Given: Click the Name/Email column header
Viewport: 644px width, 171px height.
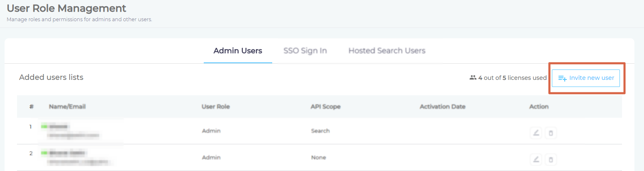Looking at the screenshot, I should (x=67, y=107).
